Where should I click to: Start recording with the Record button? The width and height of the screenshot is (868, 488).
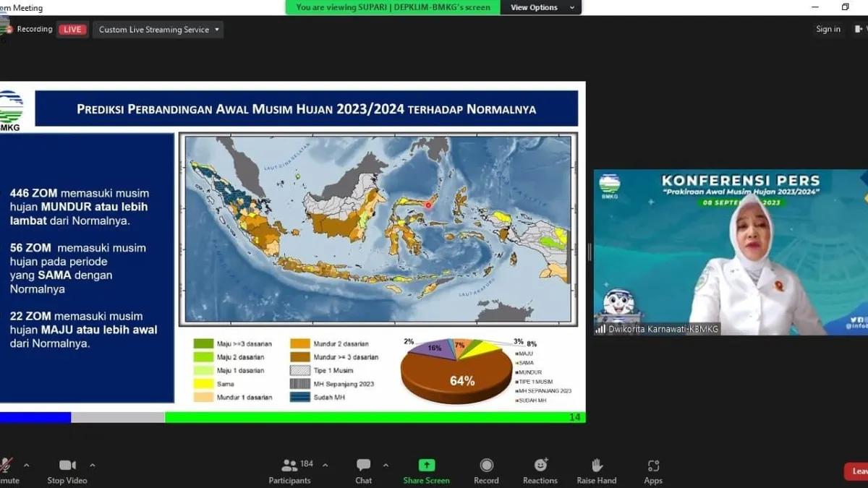[x=486, y=471]
